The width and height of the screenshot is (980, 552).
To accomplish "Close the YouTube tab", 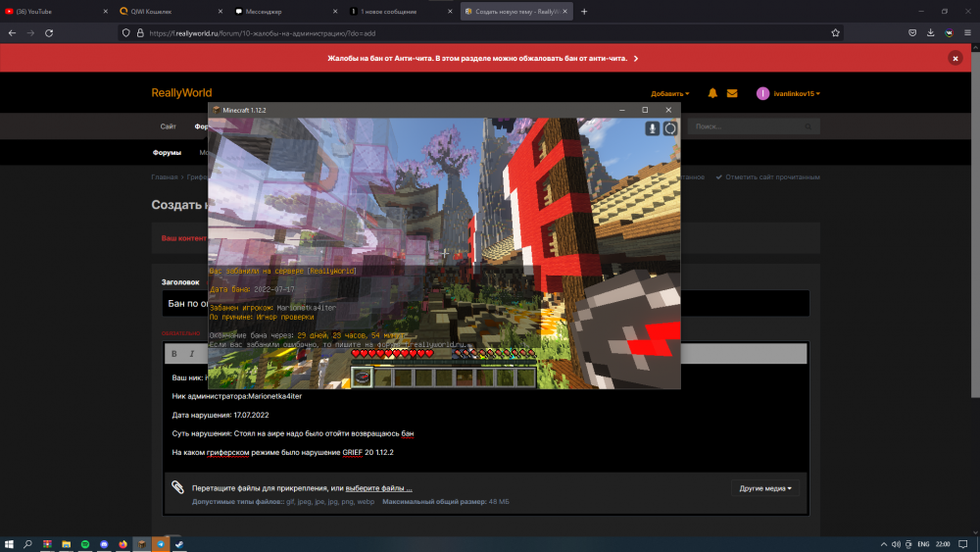I will click(x=105, y=11).
